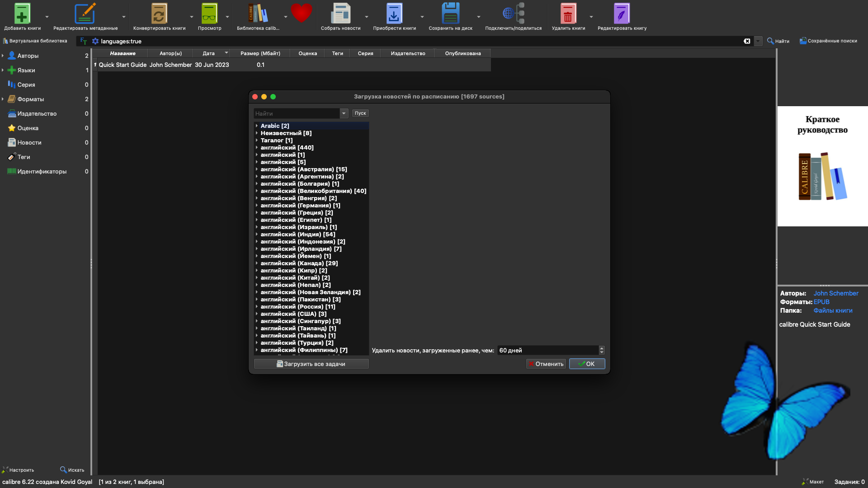This screenshot has height=488, width=868.
Task: Expand the Authors category in sidebar
Action: pos(3,56)
